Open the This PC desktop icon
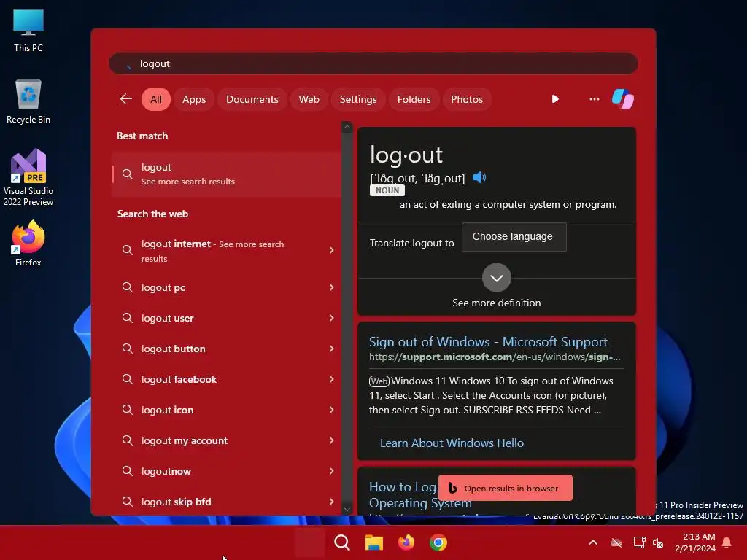The width and height of the screenshot is (747, 560). (28, 30)
